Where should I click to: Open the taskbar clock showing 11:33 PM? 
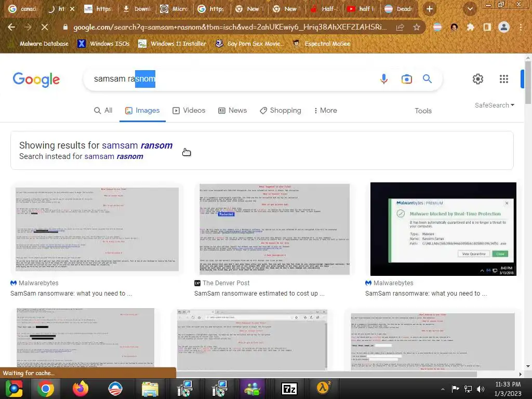click(508, 389)
